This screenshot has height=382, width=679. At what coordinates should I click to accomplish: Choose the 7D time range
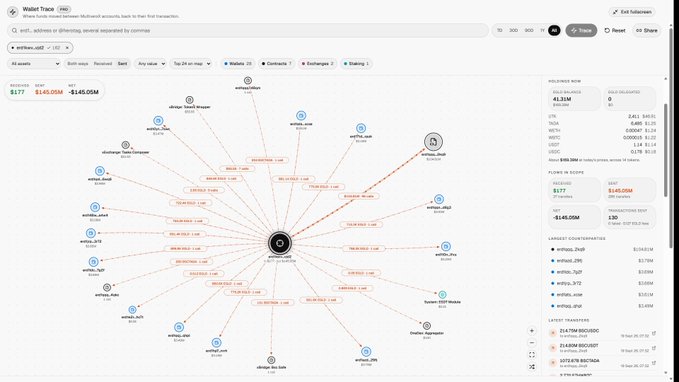pyautogui.click(x=500, y=30)
